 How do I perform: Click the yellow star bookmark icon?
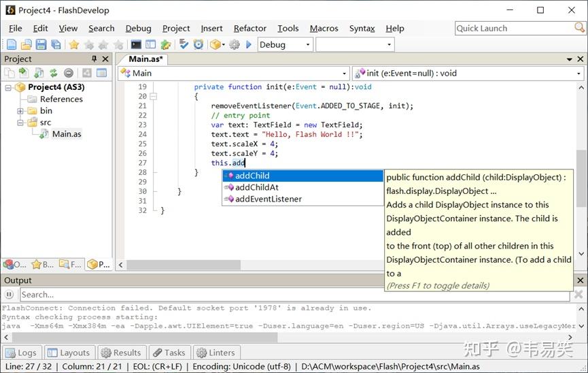click(73, 45)
